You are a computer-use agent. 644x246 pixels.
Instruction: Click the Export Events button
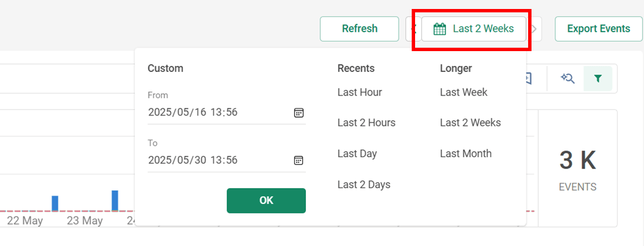click(x=599, y=29)
